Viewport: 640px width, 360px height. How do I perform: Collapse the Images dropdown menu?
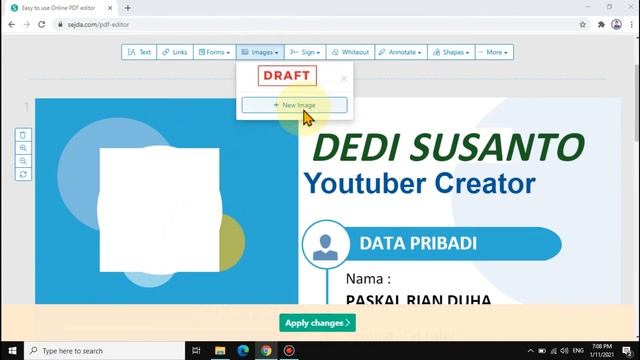click(260, 52)
